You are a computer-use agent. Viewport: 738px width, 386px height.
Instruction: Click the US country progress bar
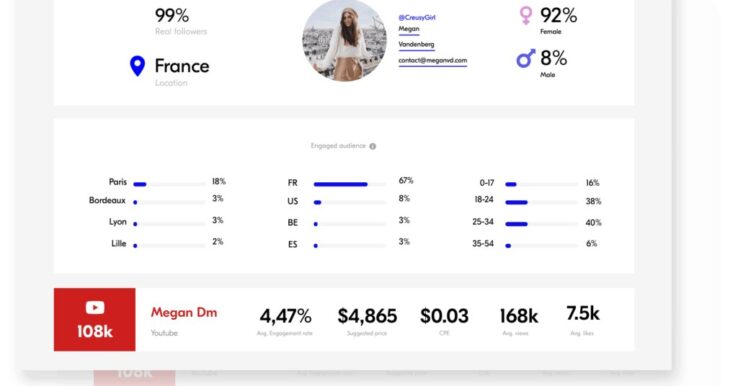350,202
